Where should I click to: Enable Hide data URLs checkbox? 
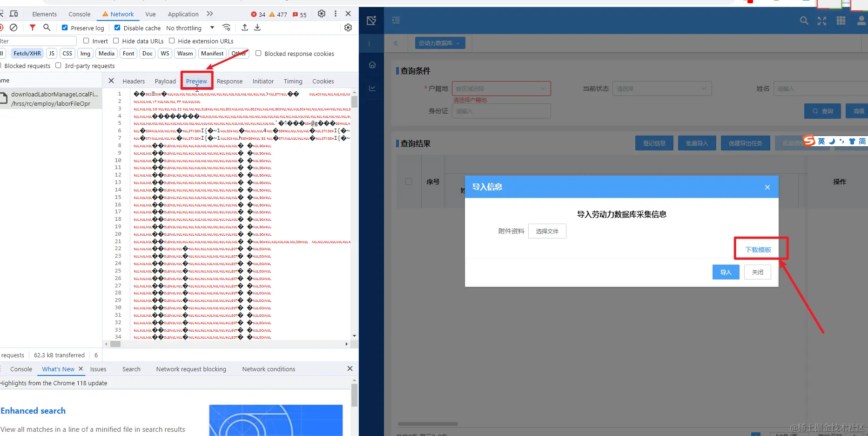pyautogui.click(x=116, y=41)
